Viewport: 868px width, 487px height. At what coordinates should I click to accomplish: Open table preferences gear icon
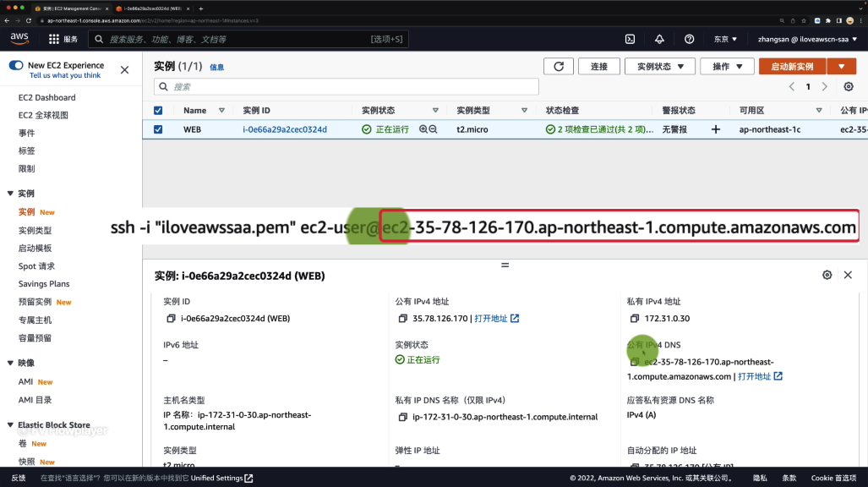click(x=848, y=86)
